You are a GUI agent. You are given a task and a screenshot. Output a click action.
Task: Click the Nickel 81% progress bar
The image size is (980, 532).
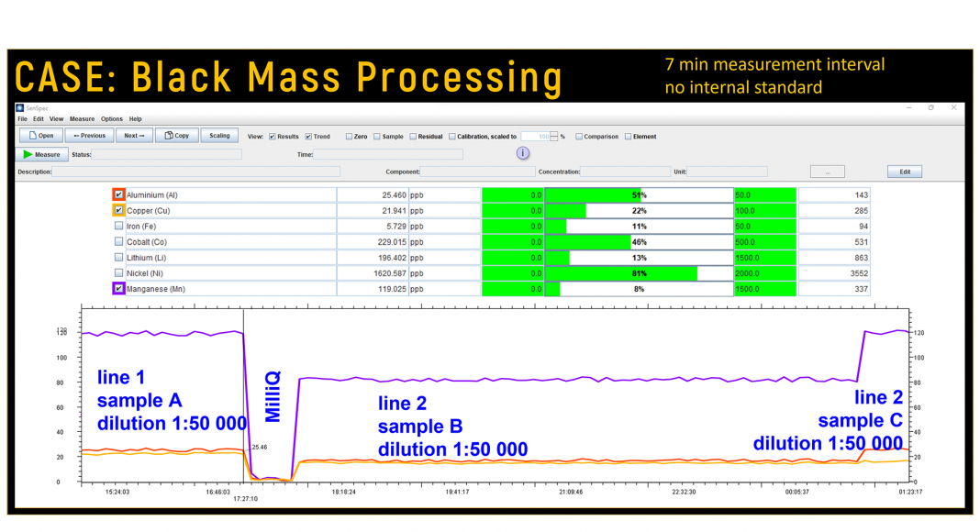(639, 273)
